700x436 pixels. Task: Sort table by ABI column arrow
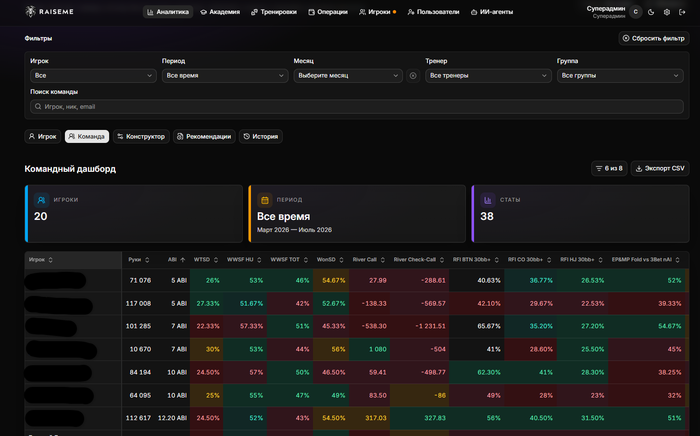183,260
